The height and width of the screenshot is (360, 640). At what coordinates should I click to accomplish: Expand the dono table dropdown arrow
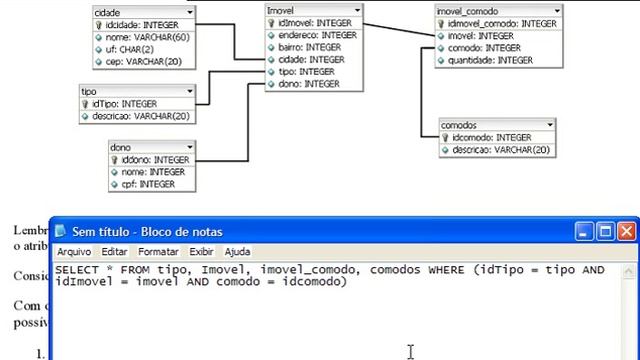[190, 147]
